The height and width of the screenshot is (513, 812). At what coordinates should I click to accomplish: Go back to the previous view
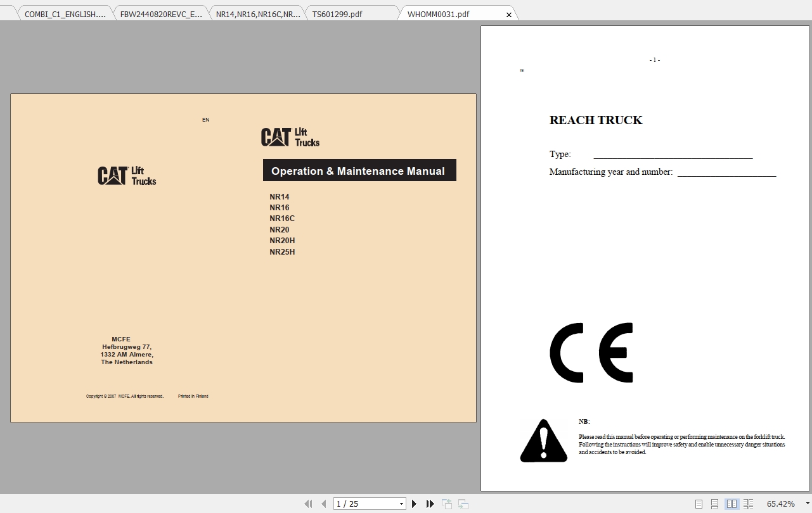[x=447, y=504]
